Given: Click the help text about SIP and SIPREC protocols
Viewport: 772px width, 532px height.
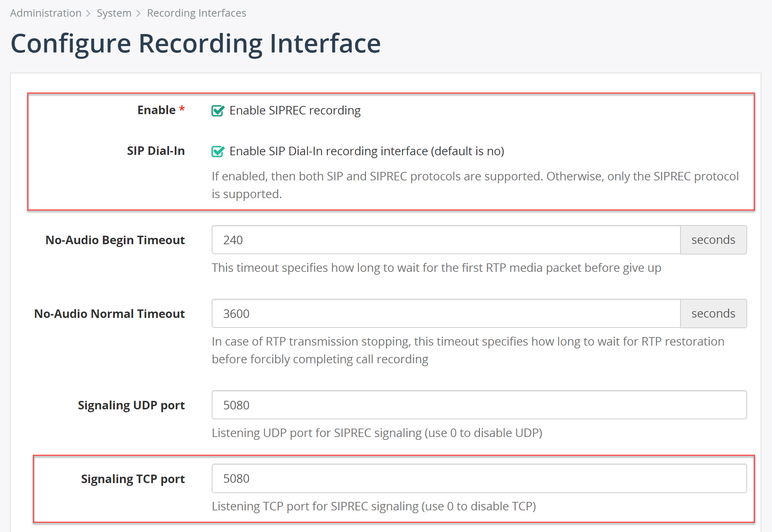Looking at the screenshot, I should coord(475,185).
